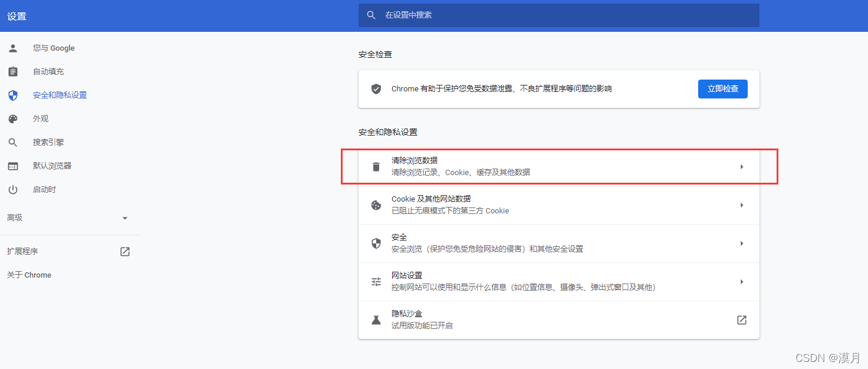The width and height of the screenshot is (868, 369).
Task: Click the Chrome safety check description text
Action: pos(501,89)
